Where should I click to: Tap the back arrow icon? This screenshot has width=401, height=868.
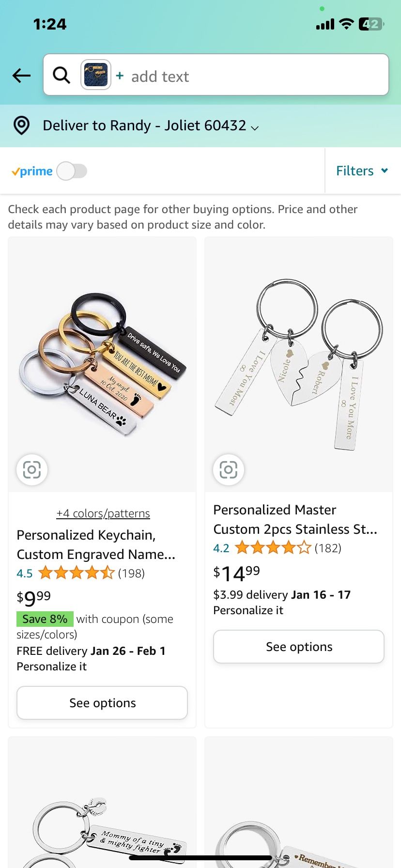pyautogui.click(x=22, y=76)
